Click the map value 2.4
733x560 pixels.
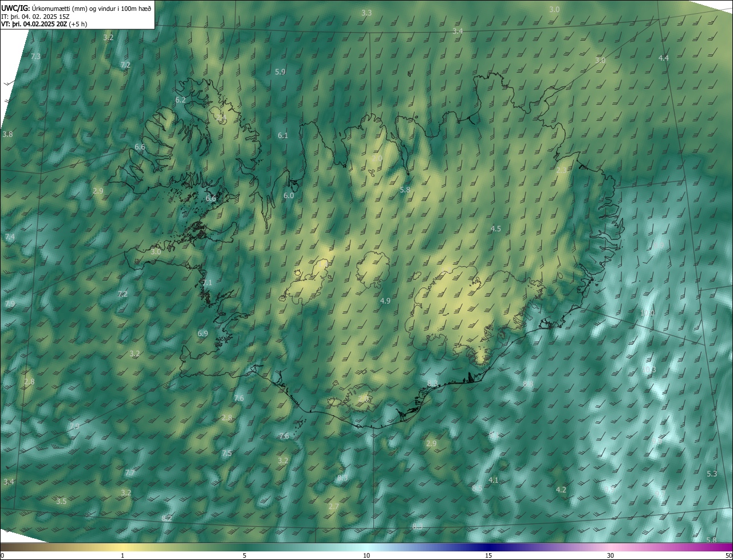[222, 117]
